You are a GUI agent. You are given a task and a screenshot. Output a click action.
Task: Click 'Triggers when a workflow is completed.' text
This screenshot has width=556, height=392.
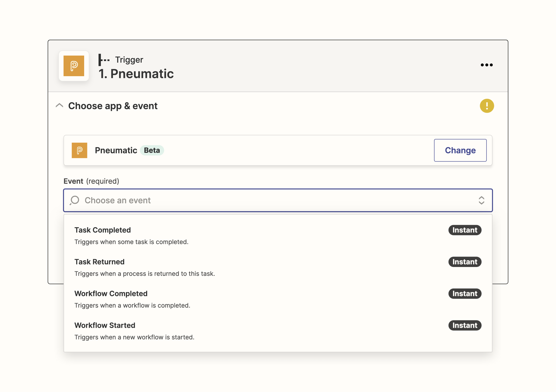[x=132, y=305]
